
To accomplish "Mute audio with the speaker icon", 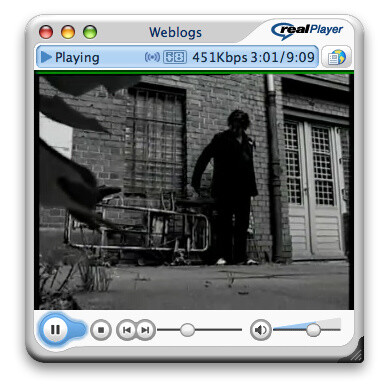I will [260, 330].
